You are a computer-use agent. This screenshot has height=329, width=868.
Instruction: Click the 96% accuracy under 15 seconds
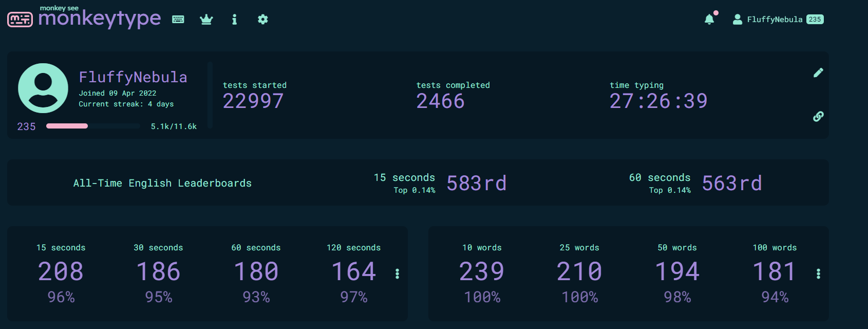pos(61,297)
